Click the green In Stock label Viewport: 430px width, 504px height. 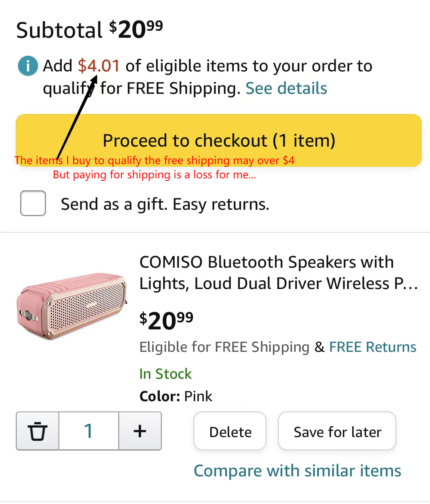(165, 374)
